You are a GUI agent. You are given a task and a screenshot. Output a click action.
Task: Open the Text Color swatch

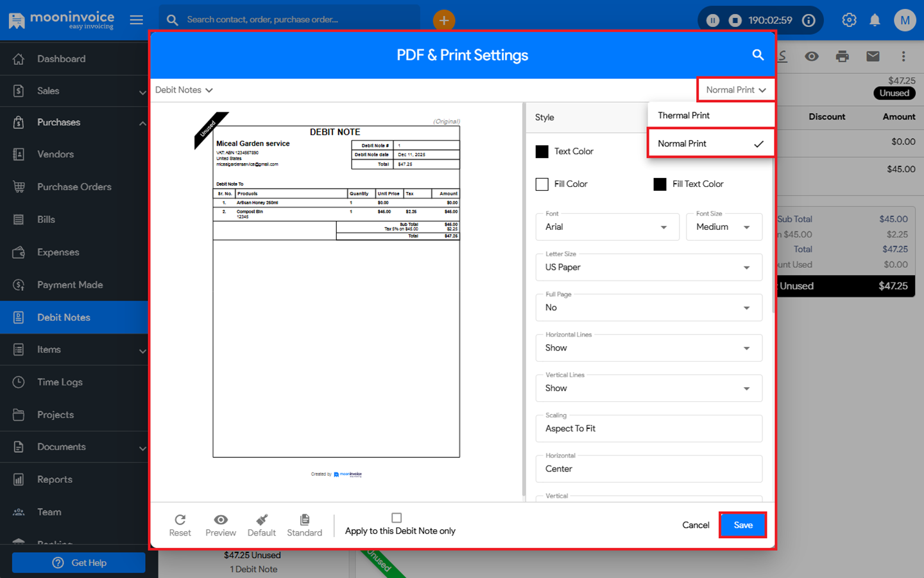click(542, 152)
